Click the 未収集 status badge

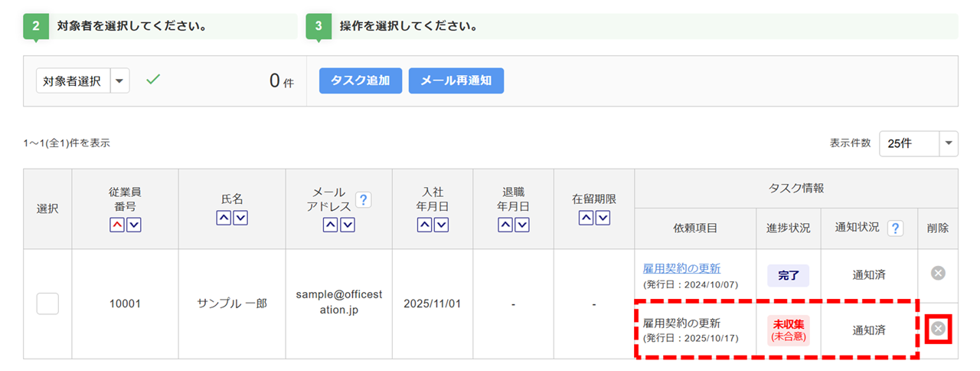tap(788, 330)
